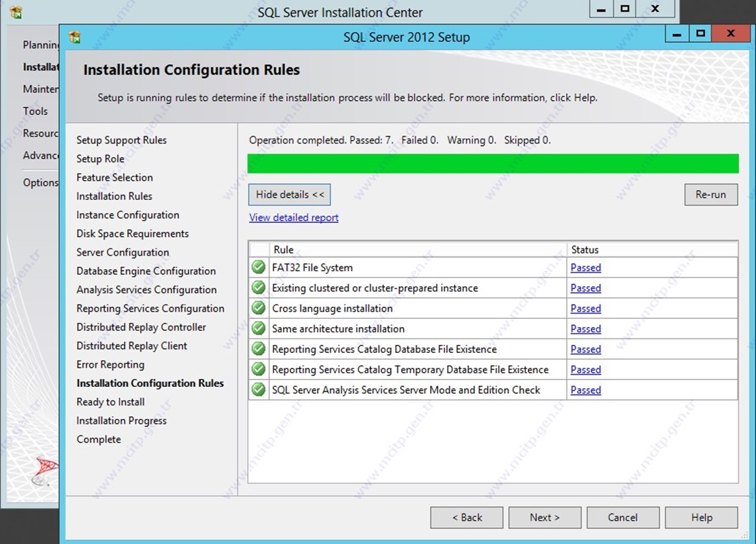Open Passed link for Reporting Services Catalog Database File Existence
Viewport: 756px width, 544px height.
tap(586, 349)
